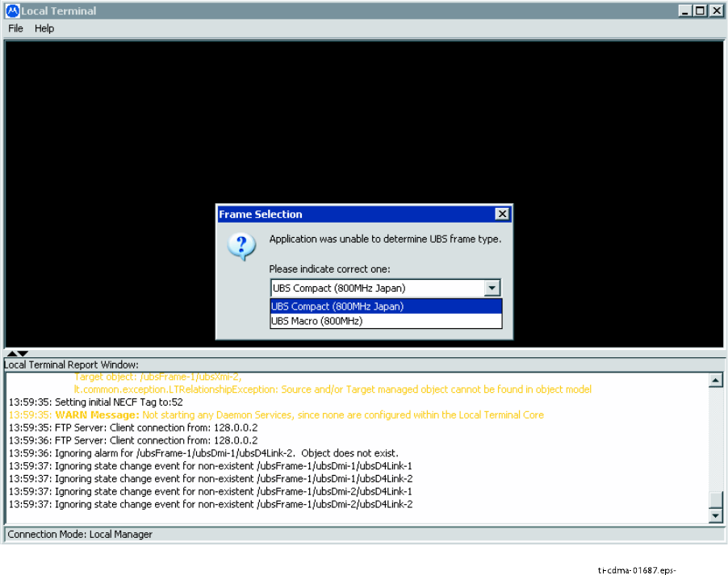Click 13:59:35 FTP Server client connection line
Viewport: 728px width, 575px height.
coord(133,427)
